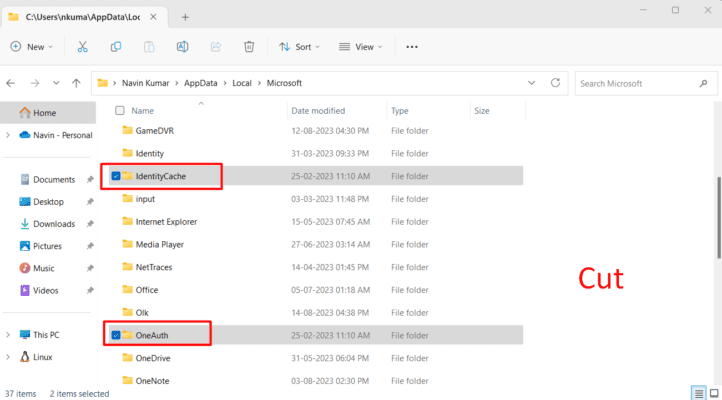Select the Media Player folder
This screenshot has height=400, width=722.
[x=159, y=244]
